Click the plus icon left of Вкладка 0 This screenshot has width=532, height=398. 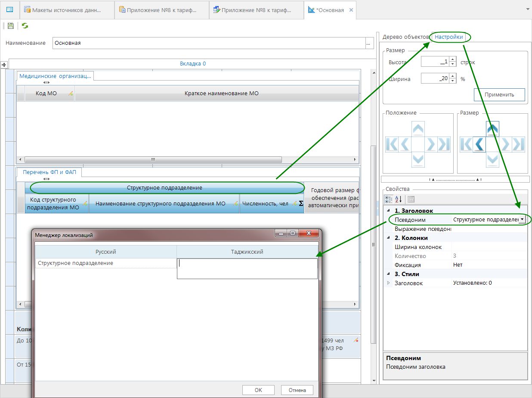(x=4, y=65)
